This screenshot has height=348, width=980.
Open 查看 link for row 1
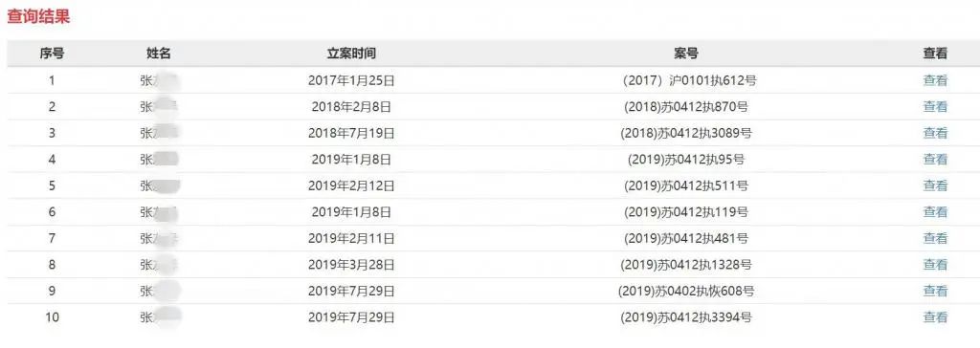(935, 80)
